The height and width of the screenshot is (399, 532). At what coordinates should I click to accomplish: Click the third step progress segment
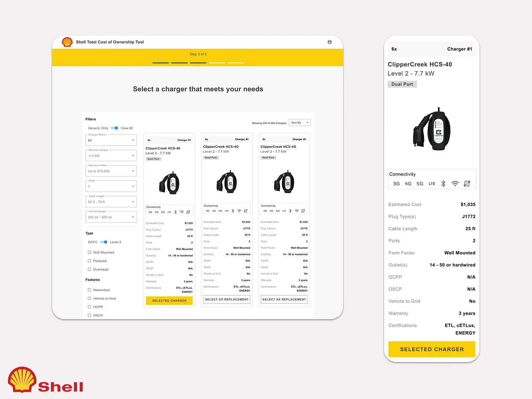[x=198, y=63]
